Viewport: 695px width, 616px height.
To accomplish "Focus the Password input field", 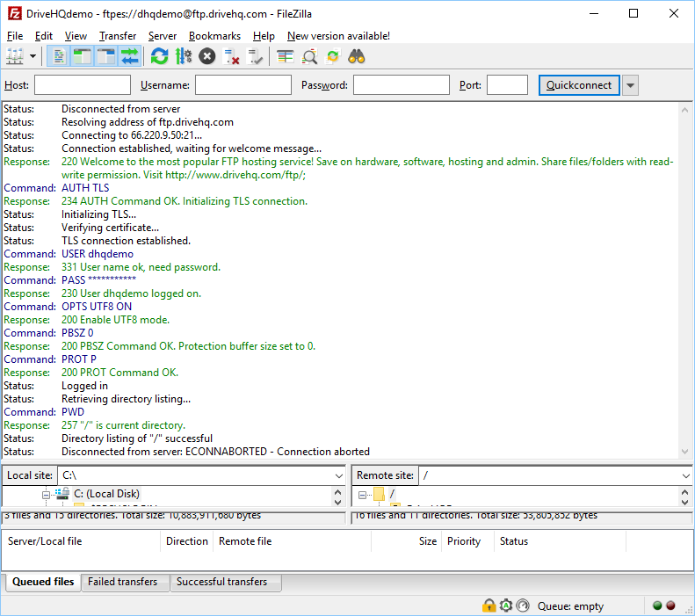I will pos(402,84).
